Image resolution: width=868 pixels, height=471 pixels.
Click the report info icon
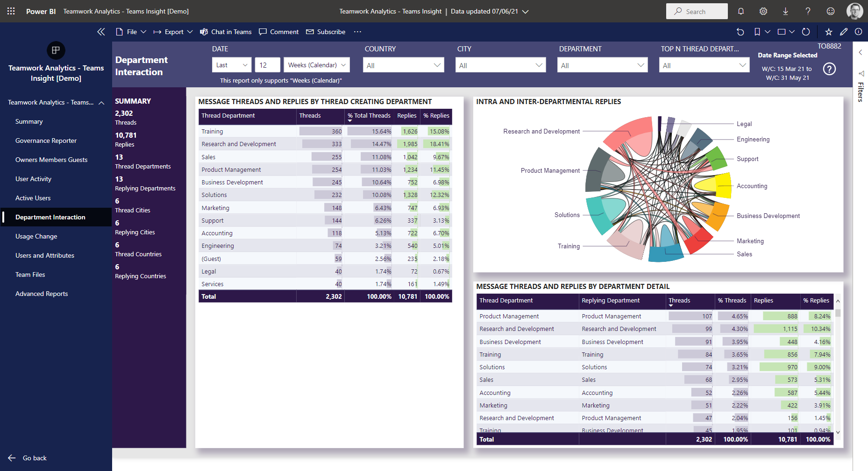click(859, 32)
